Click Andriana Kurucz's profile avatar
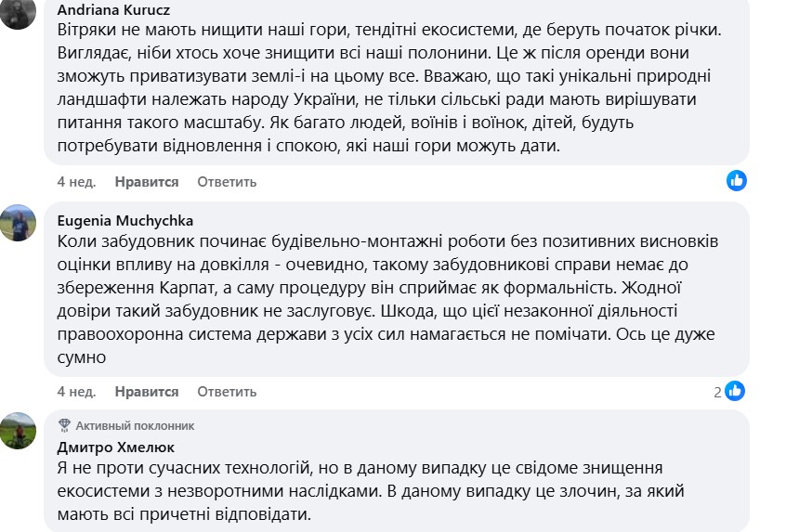 click(x=18, y=11)
